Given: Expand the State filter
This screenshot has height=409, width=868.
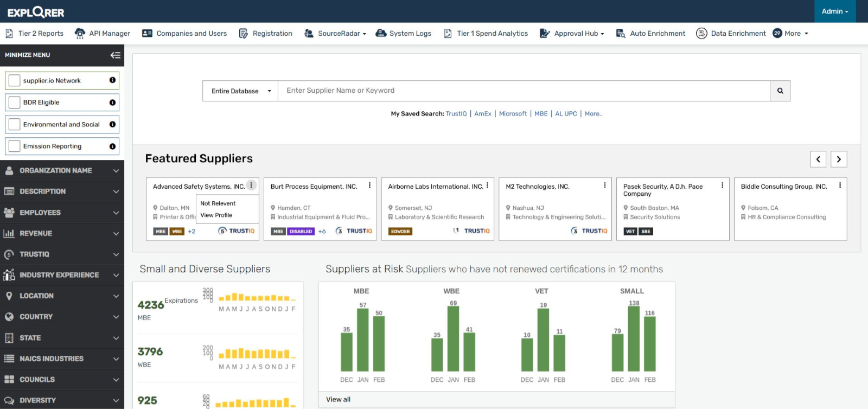Looking at the screenshot, I should click(62, 338).
